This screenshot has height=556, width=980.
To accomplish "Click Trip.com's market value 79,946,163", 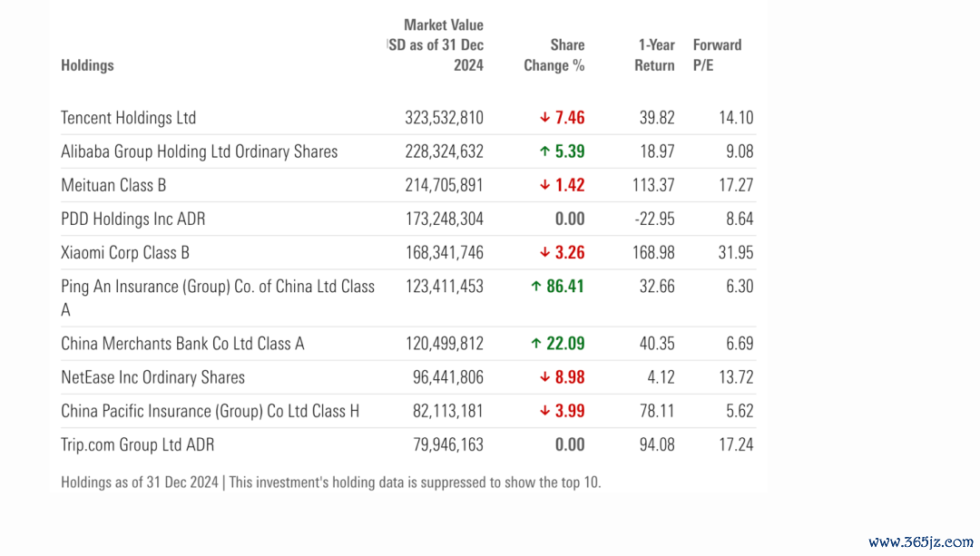I will coord(447,444).
